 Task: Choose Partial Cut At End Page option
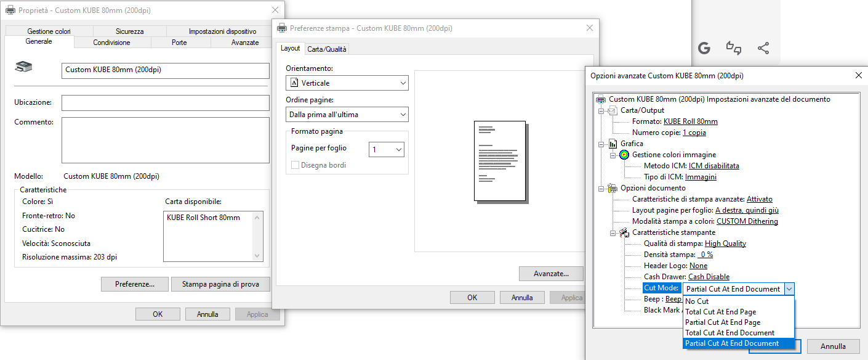pos(739,322)
